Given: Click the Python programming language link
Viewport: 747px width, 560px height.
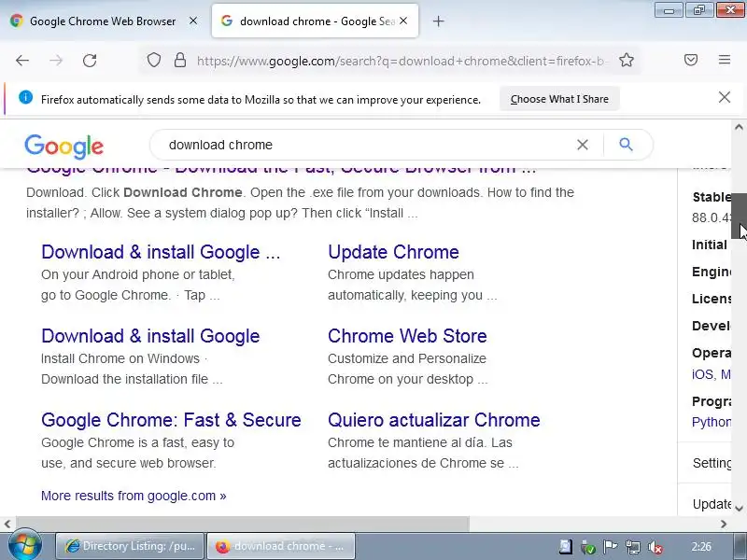Looking at the screenshot, I should coord(712,422).
